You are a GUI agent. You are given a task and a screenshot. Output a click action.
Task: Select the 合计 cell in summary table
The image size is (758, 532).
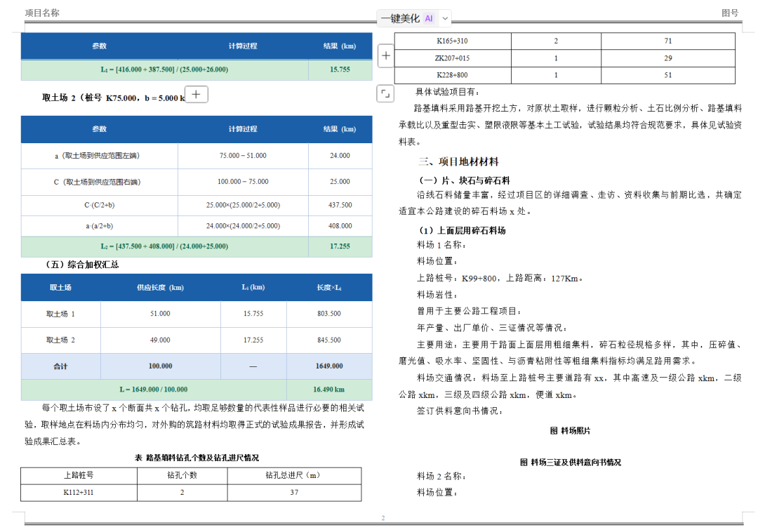tap(61, 366)
